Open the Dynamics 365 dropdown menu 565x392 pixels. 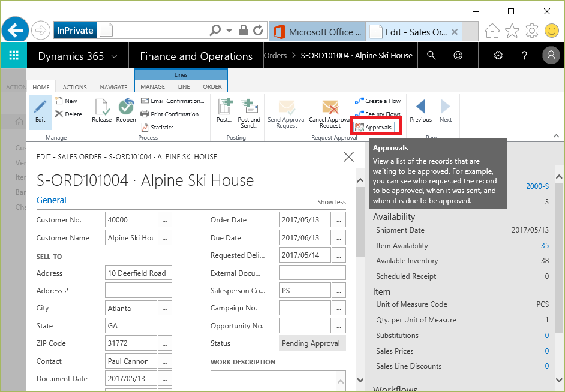115,56
